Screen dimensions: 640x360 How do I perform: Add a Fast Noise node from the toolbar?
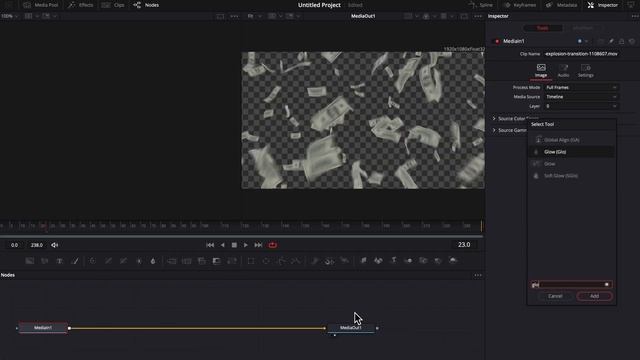[x=44, y=261]
